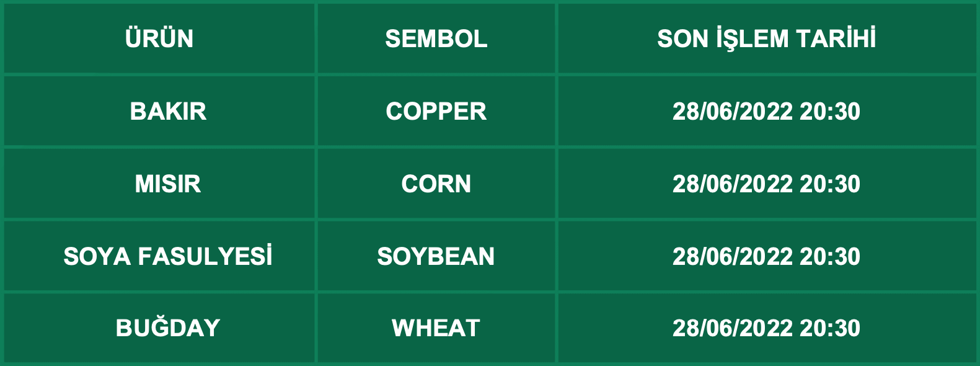This screenshot has width=980, height=366.
Task: Click the SON İŞLEM TARİHİ header
Action: [x=766, y=38]
